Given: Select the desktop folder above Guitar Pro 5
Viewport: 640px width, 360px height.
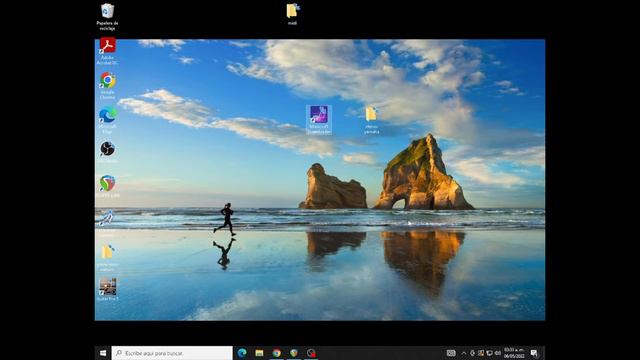Looking at the screenshot, I should [x=107, y=258].
